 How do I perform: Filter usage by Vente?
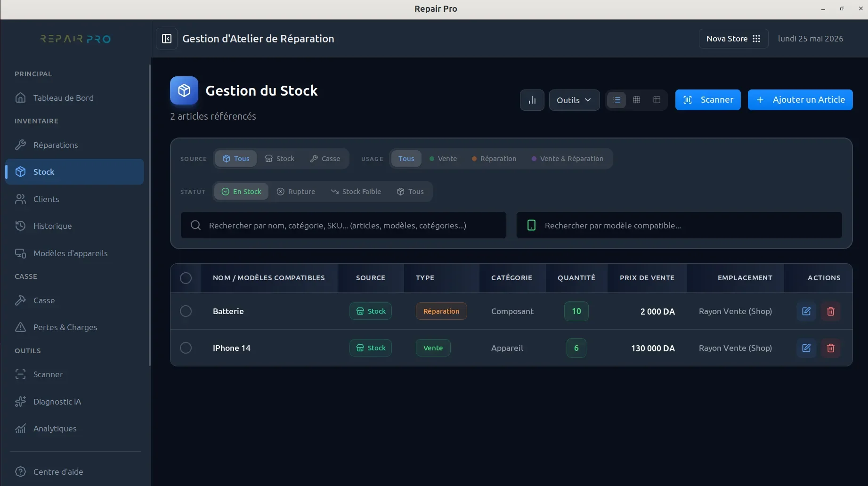[443, 159]
